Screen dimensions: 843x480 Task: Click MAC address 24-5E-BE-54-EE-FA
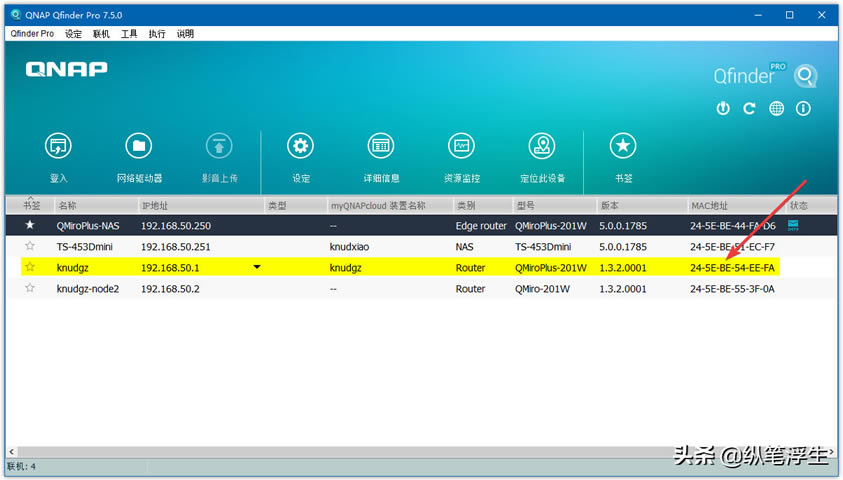click(732, 268)
